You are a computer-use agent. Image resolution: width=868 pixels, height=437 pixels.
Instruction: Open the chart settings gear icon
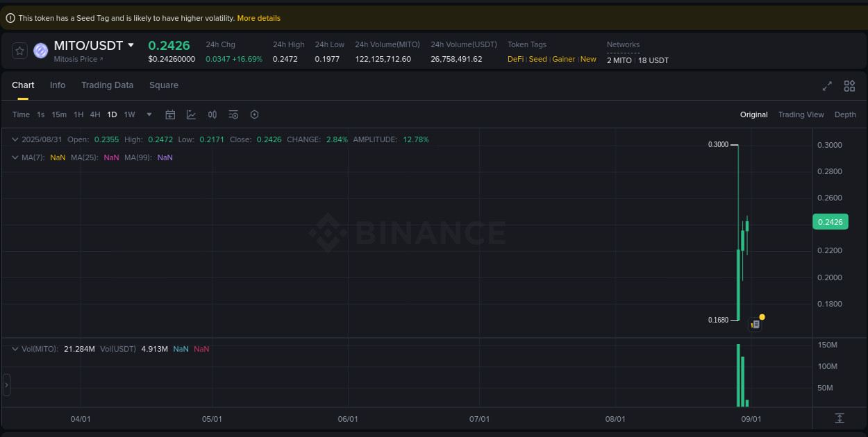pyautogui.click(x=254, y=114)
